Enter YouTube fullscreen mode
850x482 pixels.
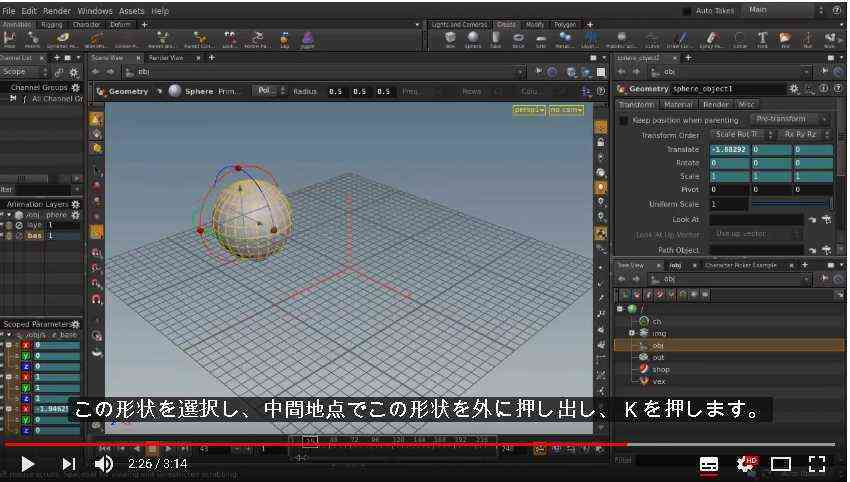pyautogui.click(x=817, y=464)
